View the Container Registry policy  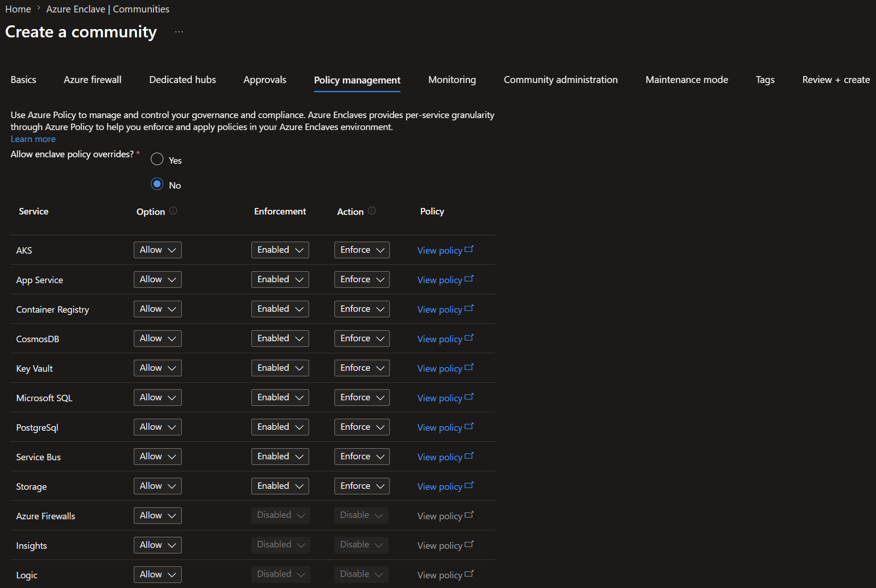[445, 309]
